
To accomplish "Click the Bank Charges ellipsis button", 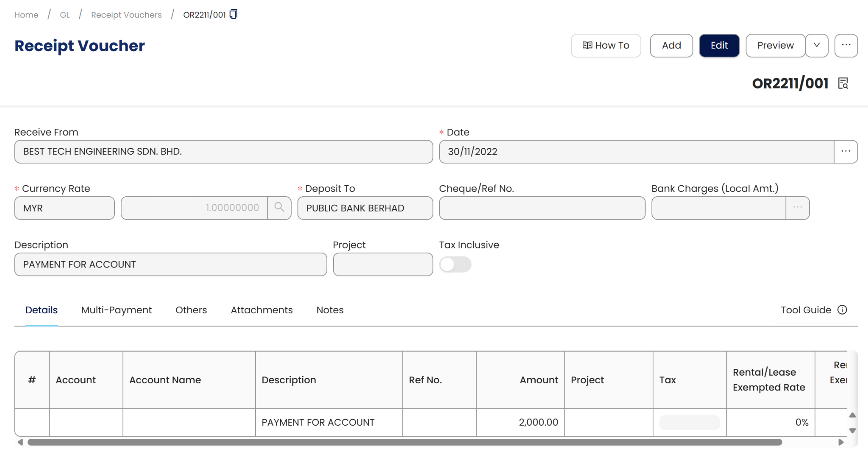I will 797,208.
